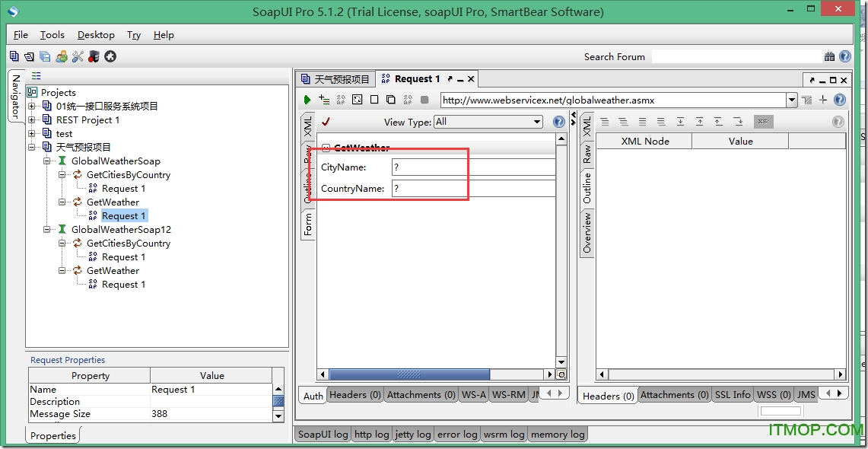
Task: Open the response Raw tab
Action: pos(587,154)
